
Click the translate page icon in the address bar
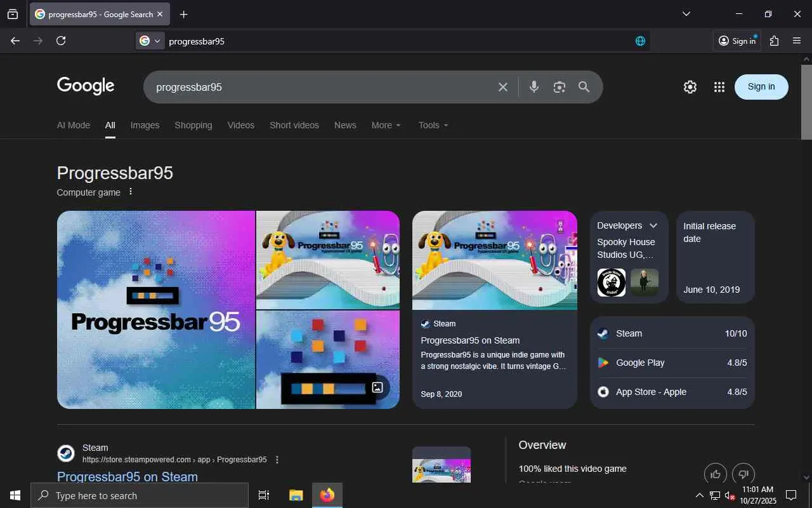[x=640, y=41]
